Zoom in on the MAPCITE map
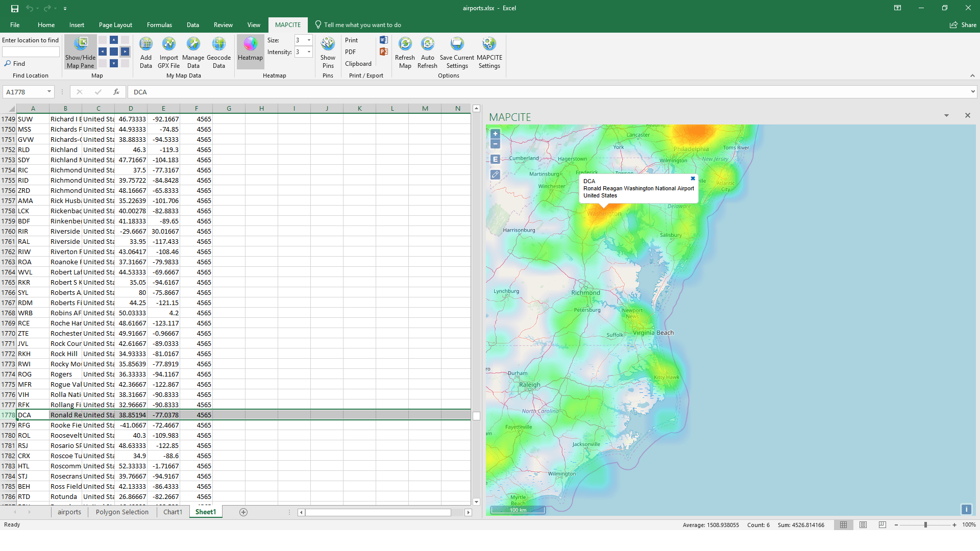Screen dimensions: 980x551 click(x=495, y=134)
